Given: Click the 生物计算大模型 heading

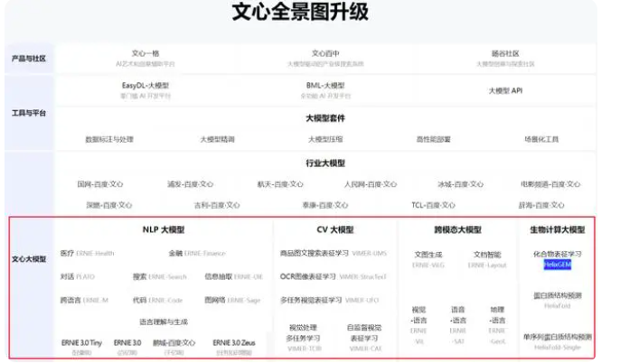Looking at the screenshot, I should point(557,229).
